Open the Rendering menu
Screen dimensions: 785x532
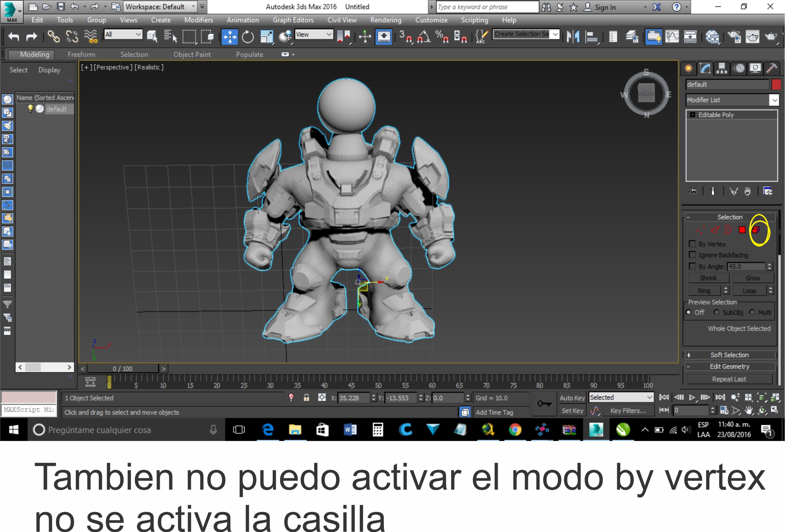385,20
